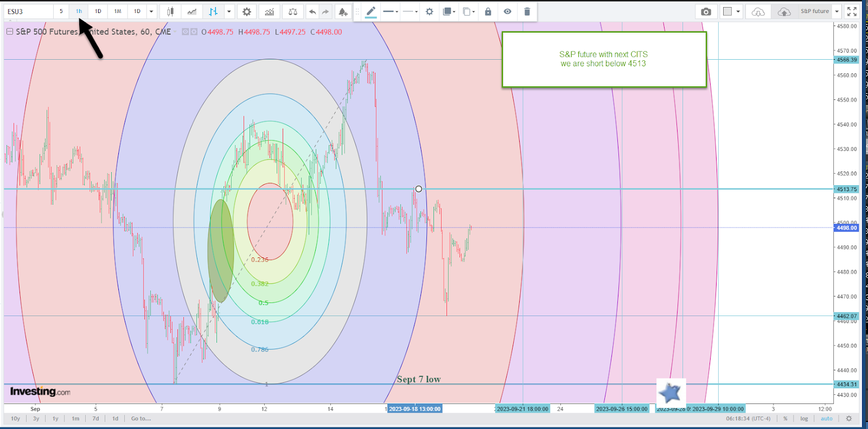Lock the selected drawing object

tap(488, 11)
